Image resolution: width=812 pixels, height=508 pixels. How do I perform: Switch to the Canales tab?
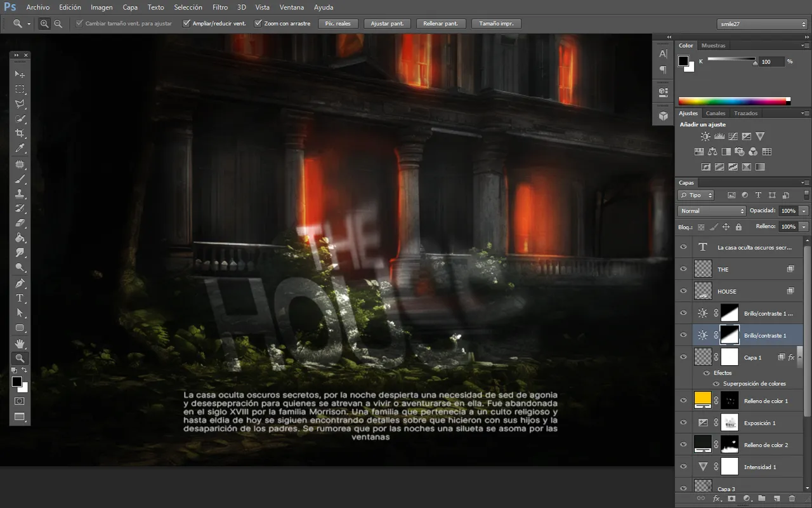[x=716, y=114]
